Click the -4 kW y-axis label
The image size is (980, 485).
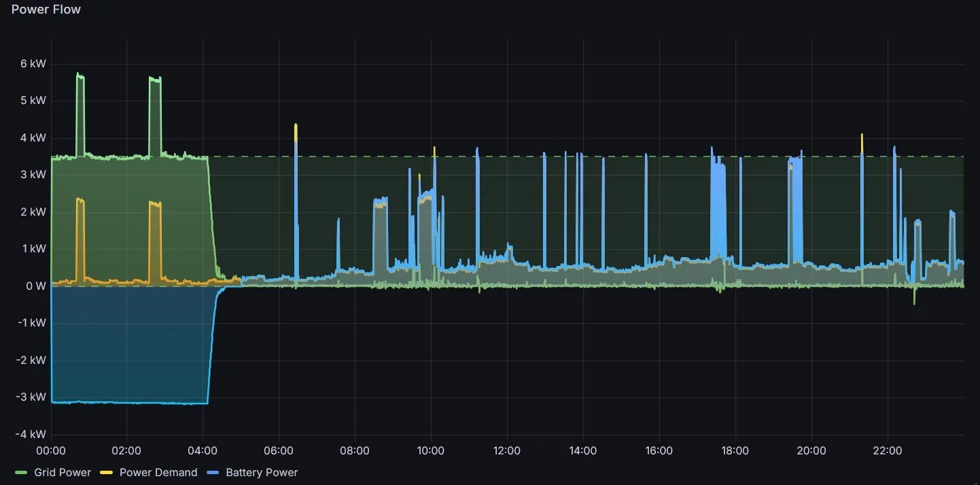coord(29,434)
